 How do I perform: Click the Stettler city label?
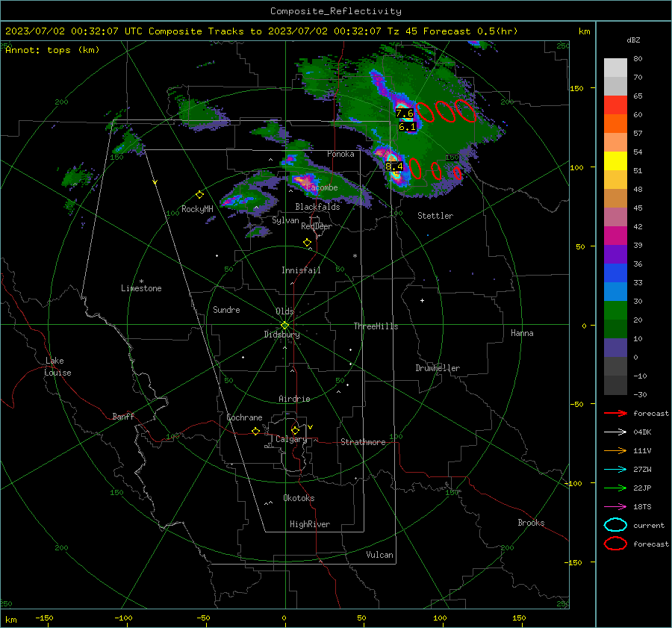[435, 216]
